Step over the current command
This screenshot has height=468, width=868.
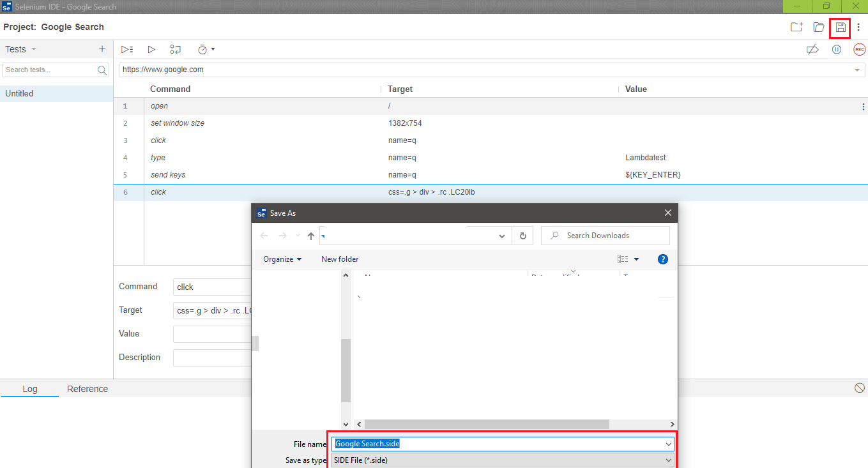coord(175,49)
